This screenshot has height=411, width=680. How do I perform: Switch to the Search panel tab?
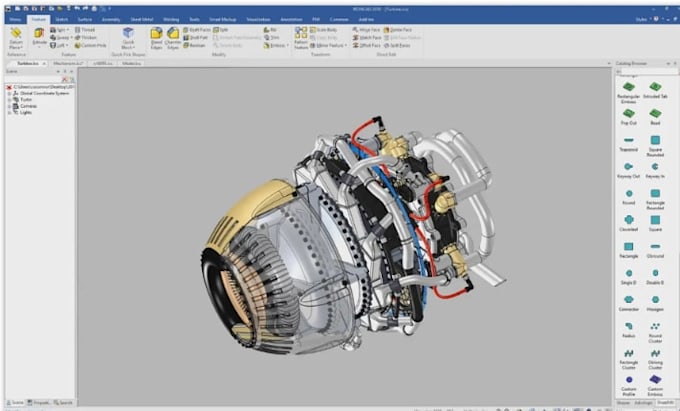pos(63,403)
